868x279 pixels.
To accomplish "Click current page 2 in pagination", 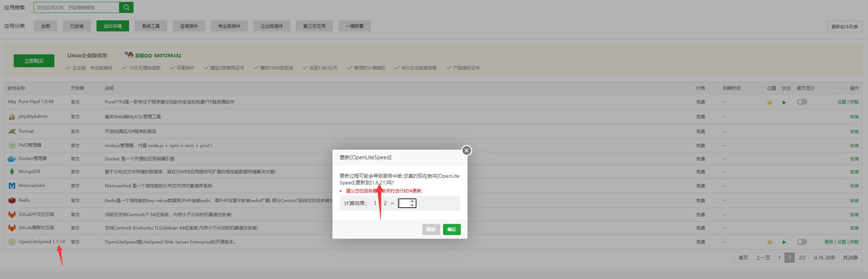I will [x=790, y=258].
